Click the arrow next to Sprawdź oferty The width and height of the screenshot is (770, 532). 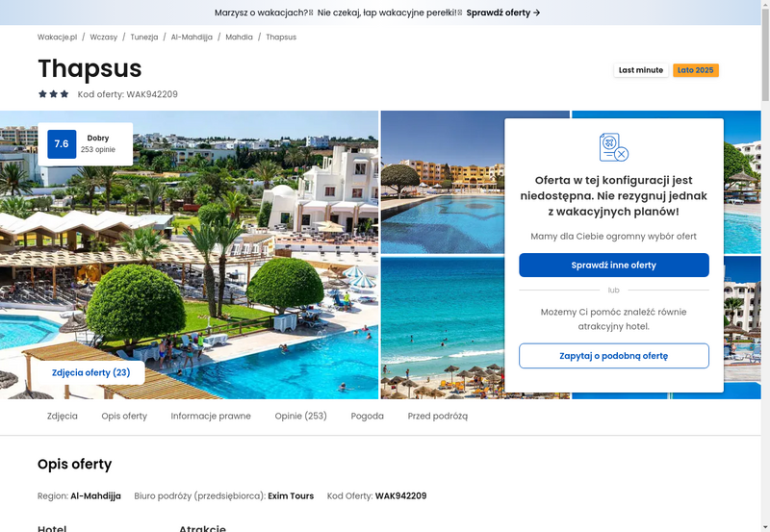point(537,13)
